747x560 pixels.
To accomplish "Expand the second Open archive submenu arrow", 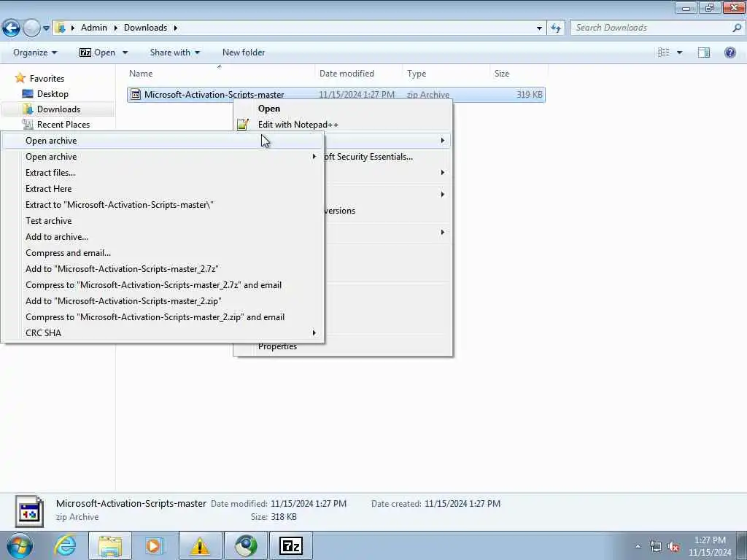I will 314,157.
